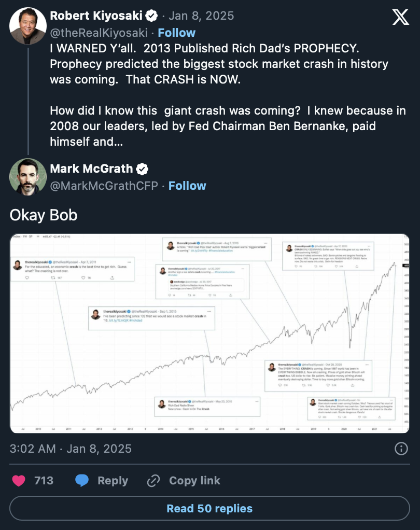The image size is (420, 530).
Task: Open Robert Kiyosaki's profile avatar
Action: tap(28, 26)
